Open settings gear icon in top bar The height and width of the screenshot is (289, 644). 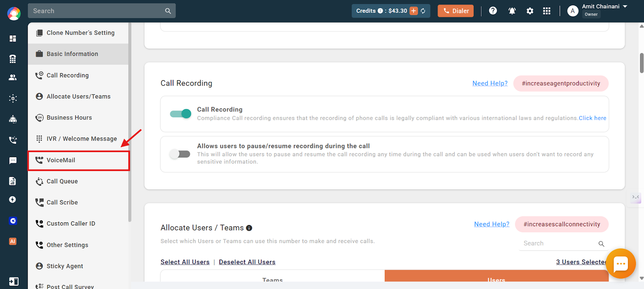pos(530,11)
